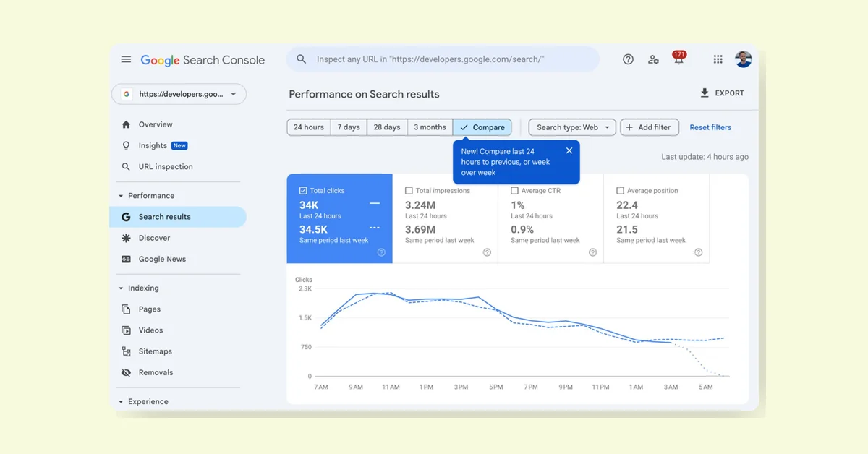Screen dimensions: 868x454
Task: Open Search results in sidebar
Action: pyautogui.click(x=178, y=217)
